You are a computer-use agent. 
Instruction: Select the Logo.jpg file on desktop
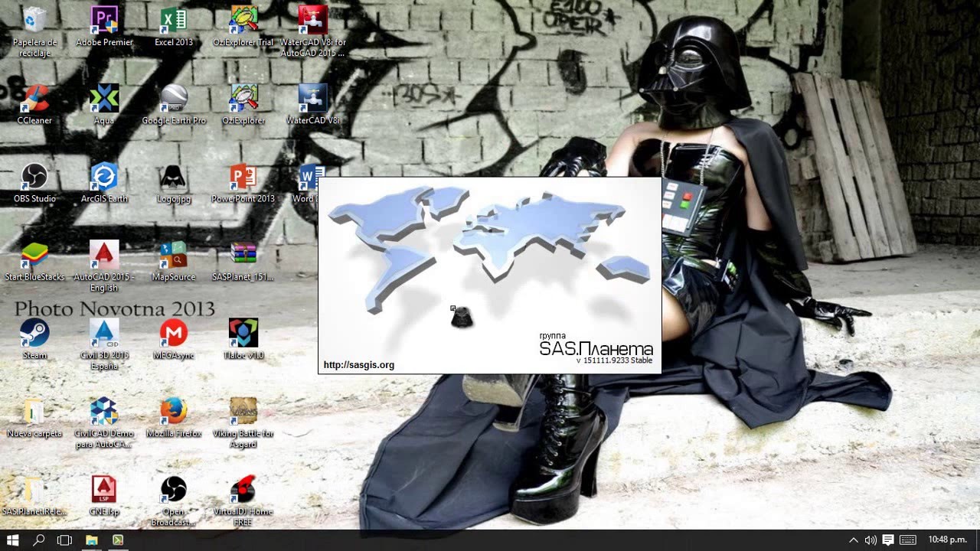tap(174, 183)
